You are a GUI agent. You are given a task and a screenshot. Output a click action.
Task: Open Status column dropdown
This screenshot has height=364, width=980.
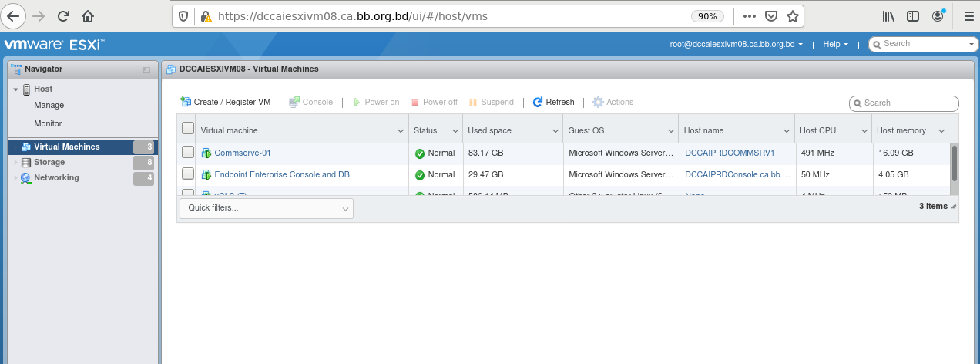pos(455,131)
